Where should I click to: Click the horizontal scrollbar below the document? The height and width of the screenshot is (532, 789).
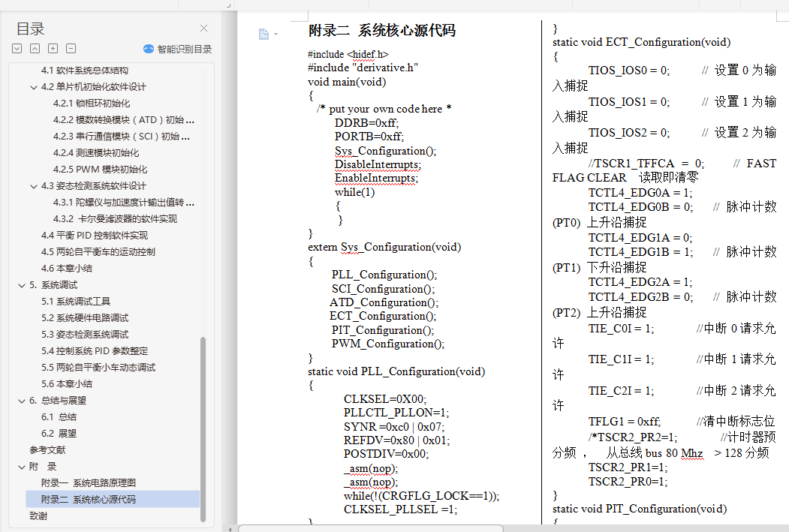(x=371, y=528)
